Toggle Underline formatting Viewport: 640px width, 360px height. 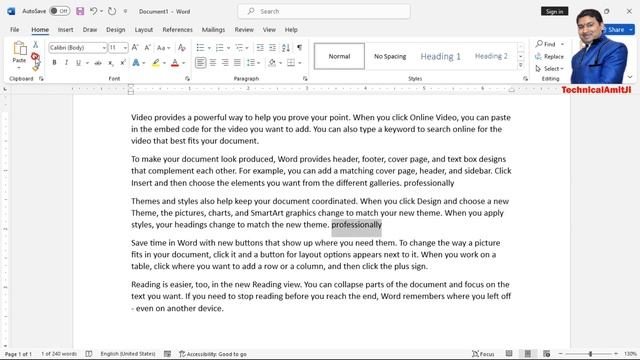pyautogui.click(x=78, y=63)
